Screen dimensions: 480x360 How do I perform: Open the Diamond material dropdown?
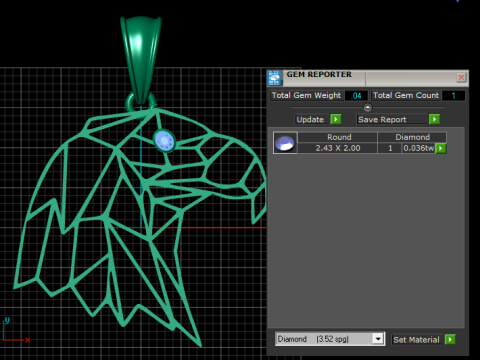pos(378,339)
